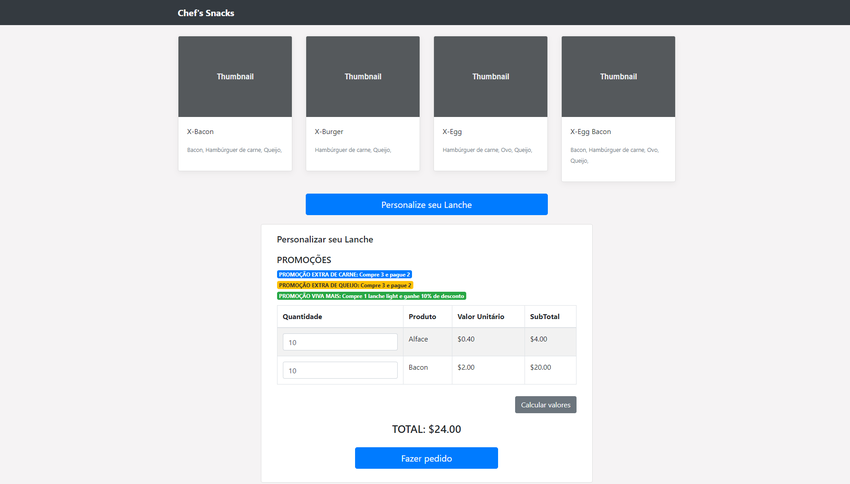Click the Calcular valores button
850x484 pixels.
545,405
